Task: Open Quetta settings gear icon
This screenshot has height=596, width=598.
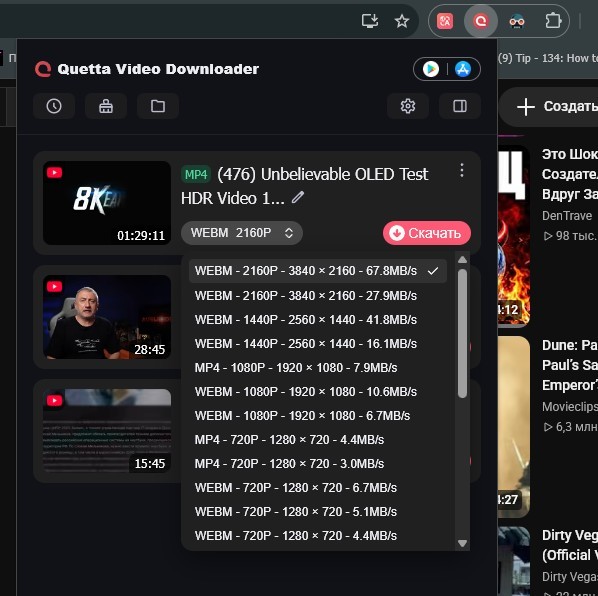Action: point(408,106)
